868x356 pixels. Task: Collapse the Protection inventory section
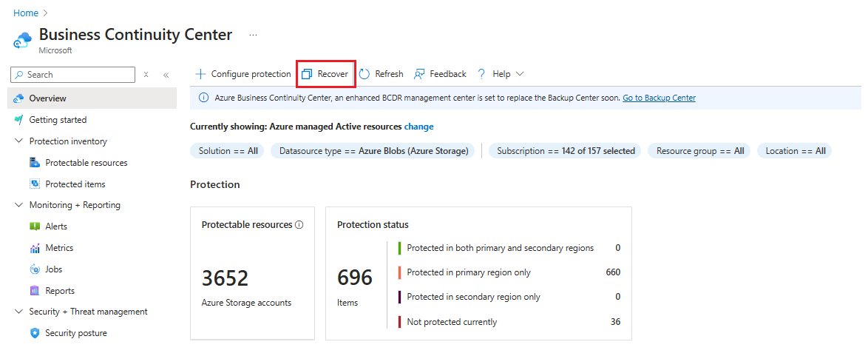point(18,141)
